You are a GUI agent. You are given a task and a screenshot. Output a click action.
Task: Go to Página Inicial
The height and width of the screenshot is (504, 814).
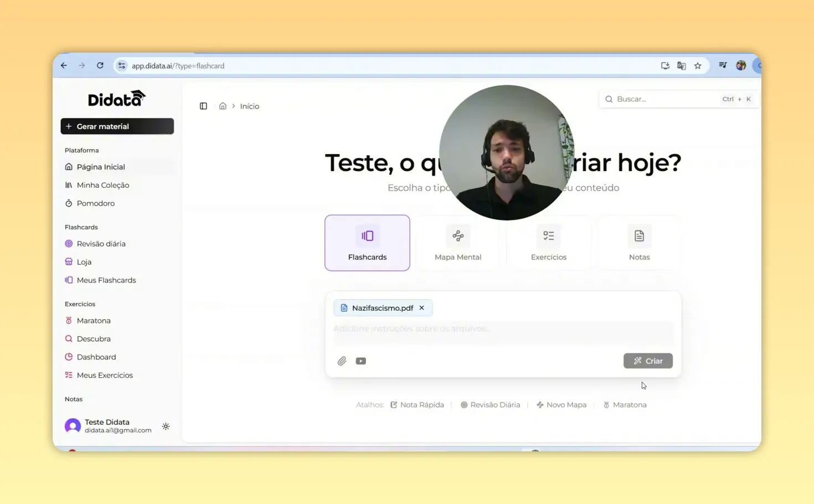pyautogui.click(x=101, y=167)
